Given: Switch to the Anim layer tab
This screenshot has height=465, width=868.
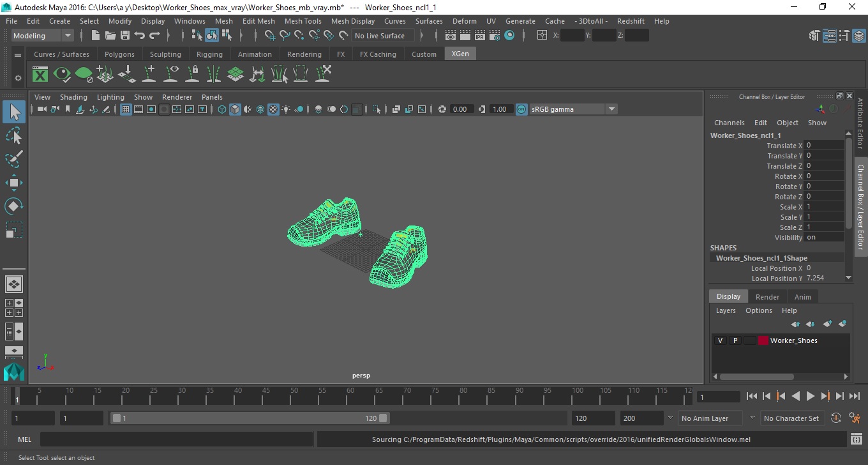Looking at the screenshot, I should 802,297.
